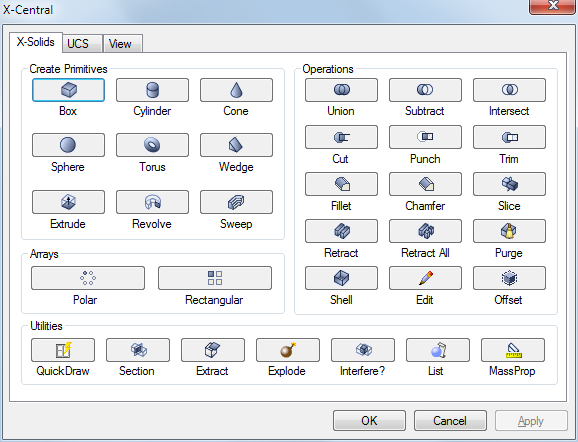Launch the Explode utility bomb icon
This screenshot has width=578, height=442.
(288, 350)
